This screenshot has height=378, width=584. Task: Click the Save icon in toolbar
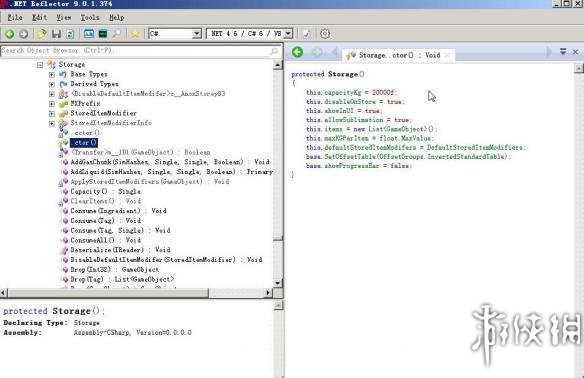coord(56,34)
